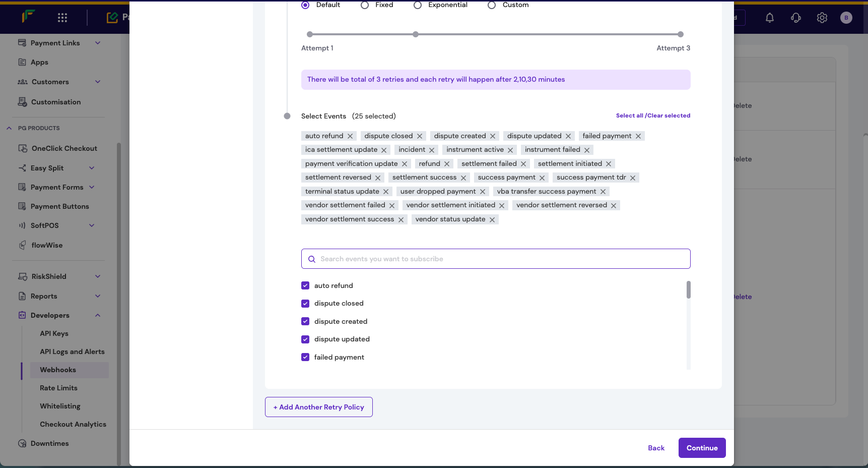The height and width of the screenshot is (468, 868).
Task: Click the Attempt 1 slider handle
Action: pos(309,34)
